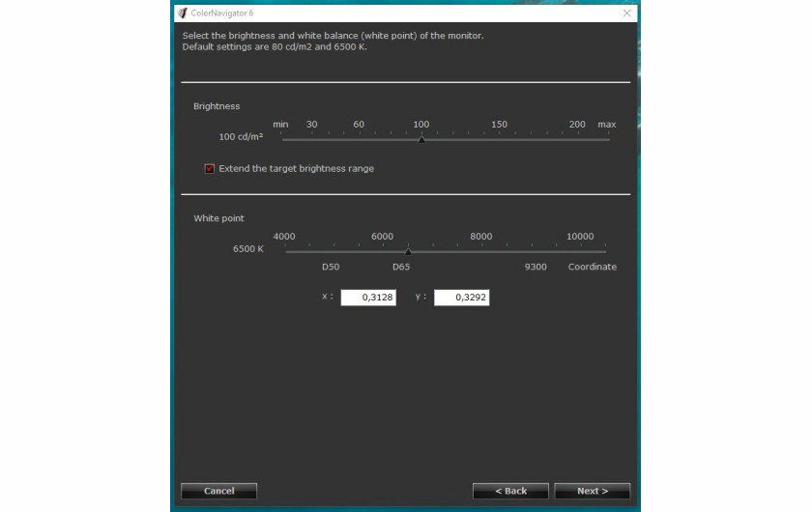
Task: Click the 200 brightness scale mark
Action: coord(577,125)
